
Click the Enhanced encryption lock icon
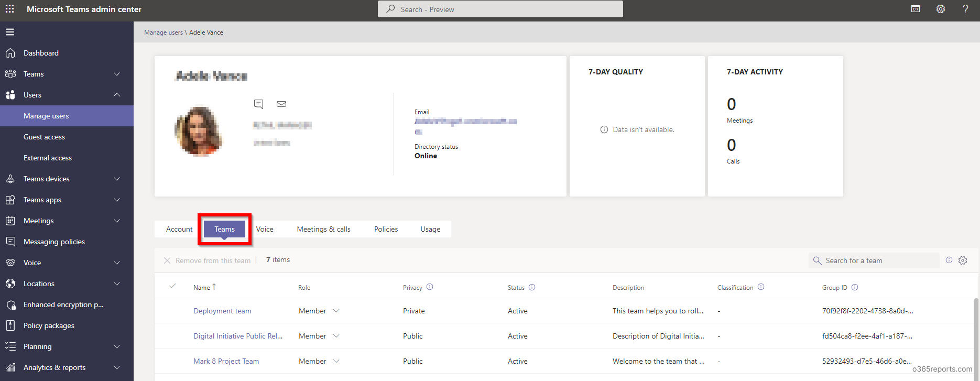(x=10, y=304)
